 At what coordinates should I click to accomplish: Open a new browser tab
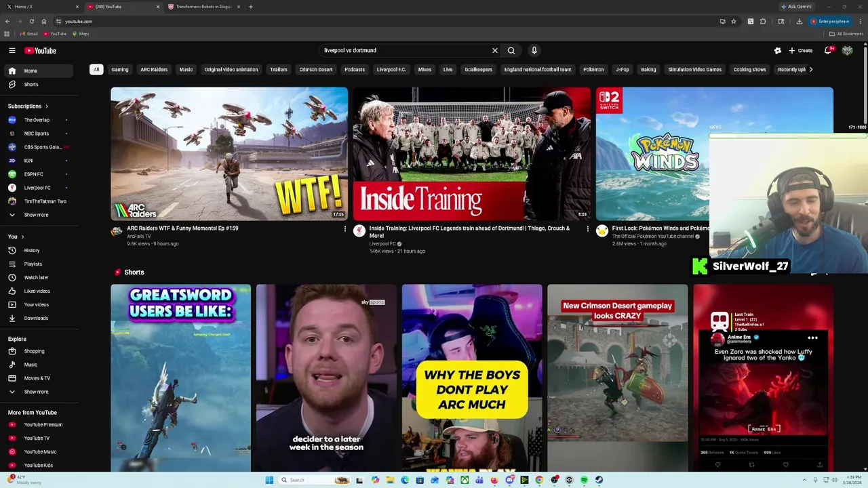(250, 7)
